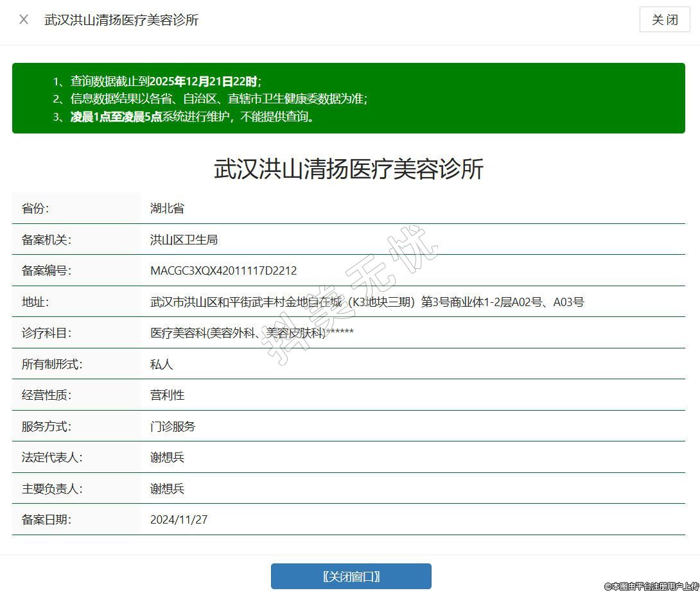Image resolution: width=700 pixels, height=591 pixels.
Task: Click the X icon beside the dialog title
Action: (x=24, y=19)
